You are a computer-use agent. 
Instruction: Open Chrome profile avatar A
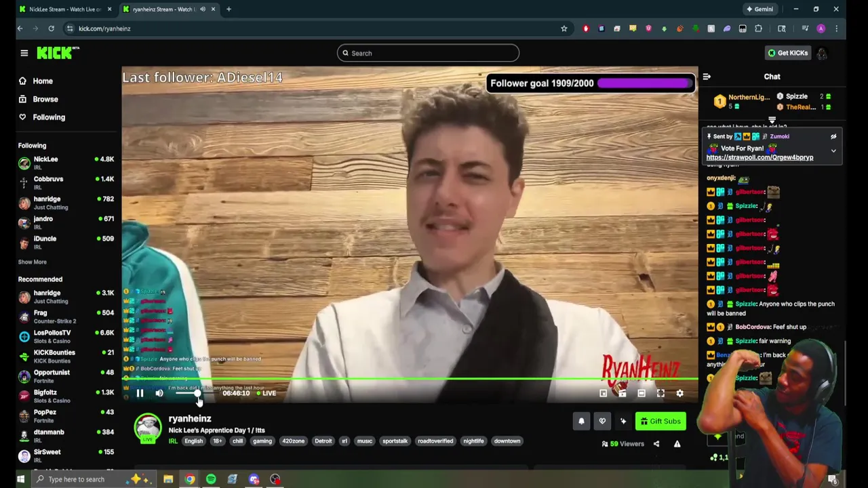pyautogui.click(x=821, y=28)
